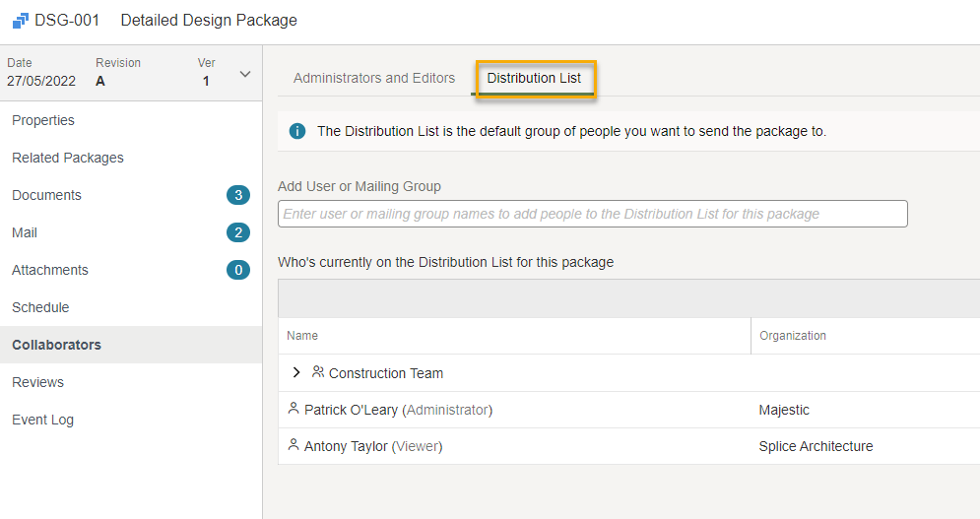Sort by the Organization column header

(x=793, y=336)
